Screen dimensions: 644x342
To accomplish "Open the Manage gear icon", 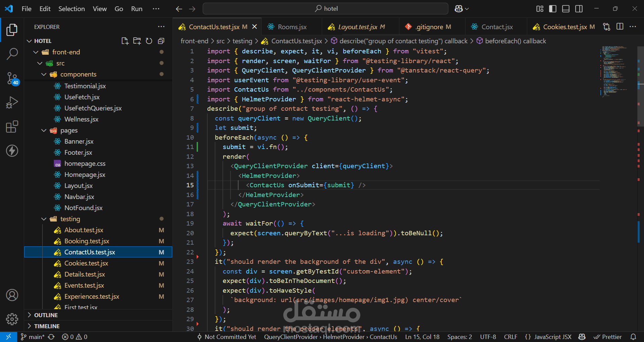I will coord(12,319).
